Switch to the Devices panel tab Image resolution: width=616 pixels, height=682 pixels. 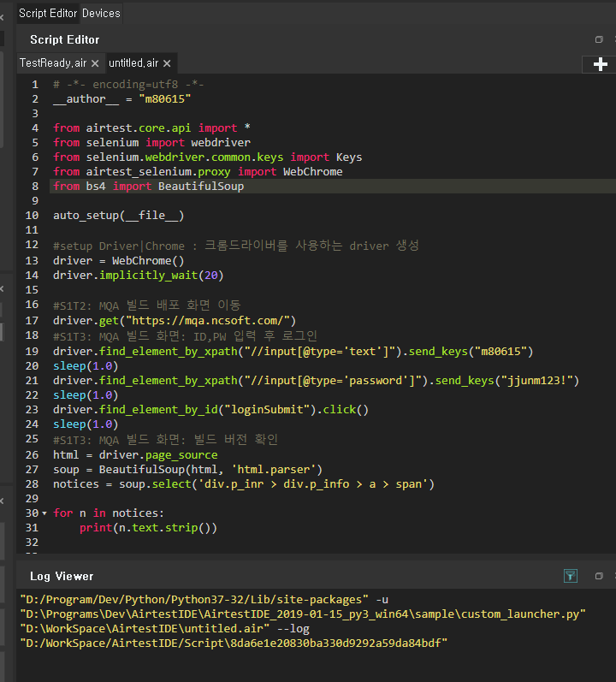pyautogui.click(x=101, y=13)
